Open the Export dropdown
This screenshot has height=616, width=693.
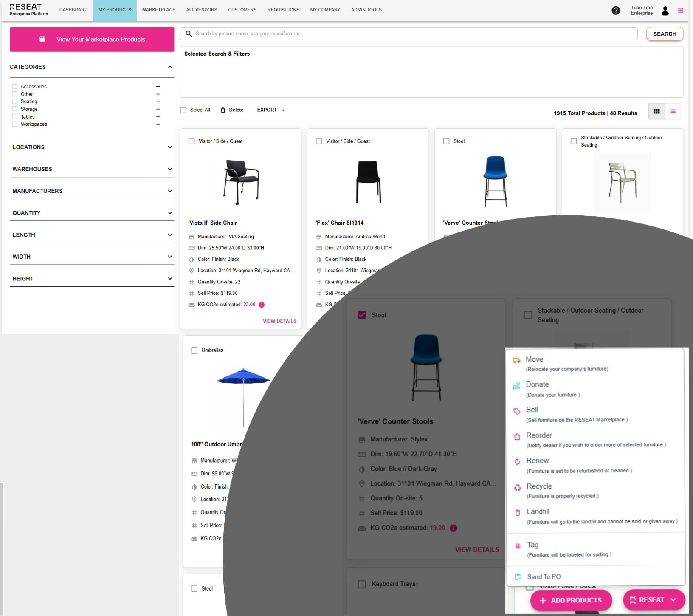point(271,110)
